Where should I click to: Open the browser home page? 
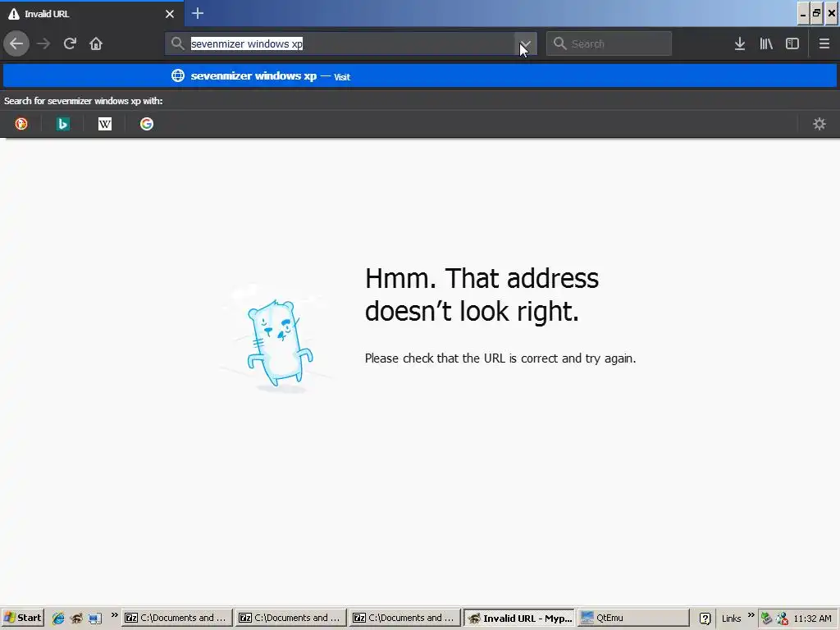click(x=96, y=43)
